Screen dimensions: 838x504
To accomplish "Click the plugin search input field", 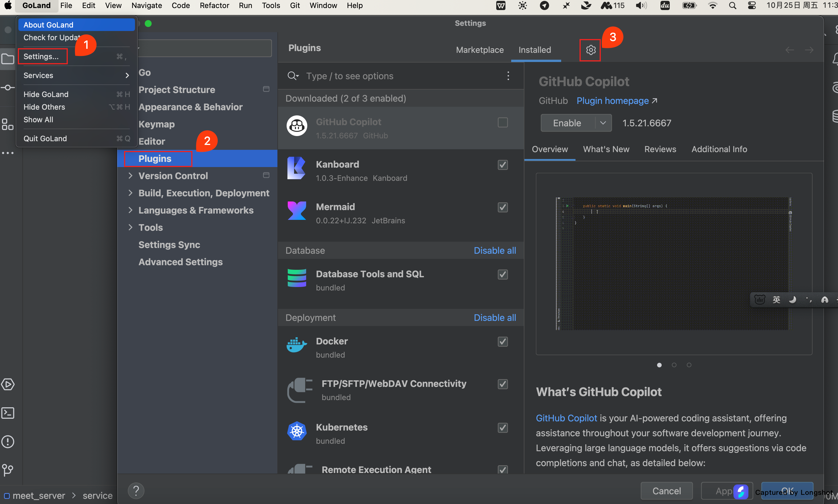I will coord(401,76).
